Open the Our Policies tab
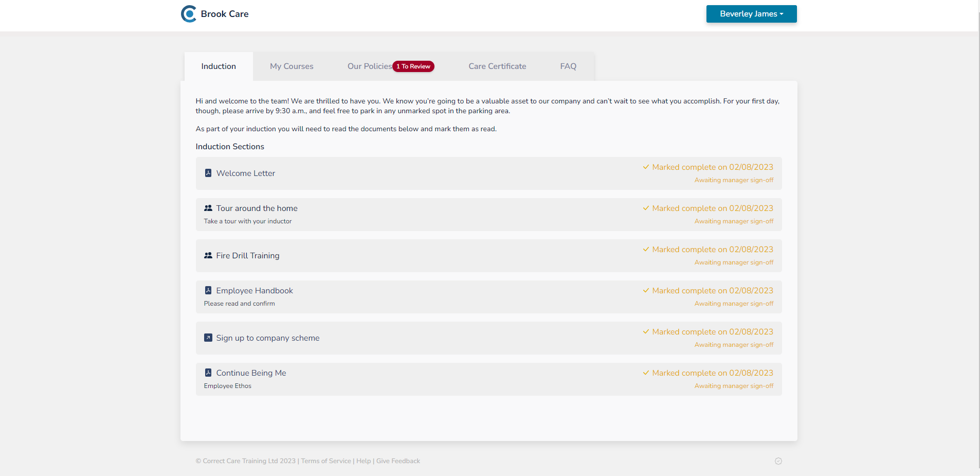 (x=369, y=66)
